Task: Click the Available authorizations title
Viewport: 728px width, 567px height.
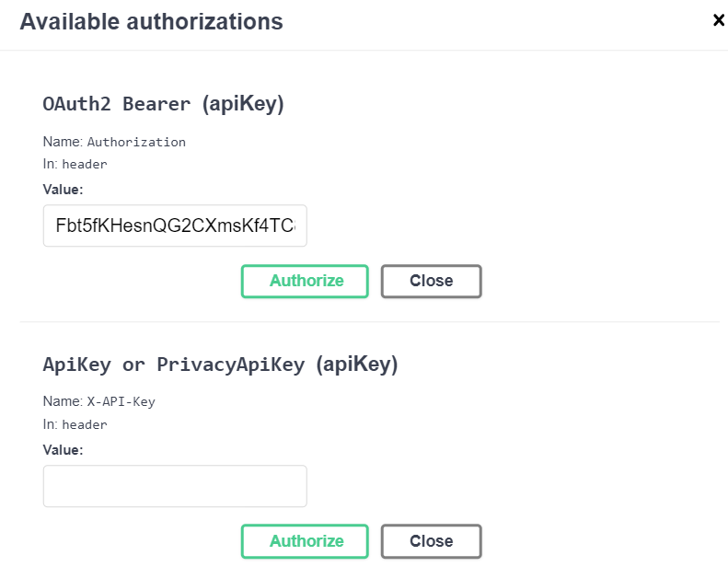Action: 151,21
